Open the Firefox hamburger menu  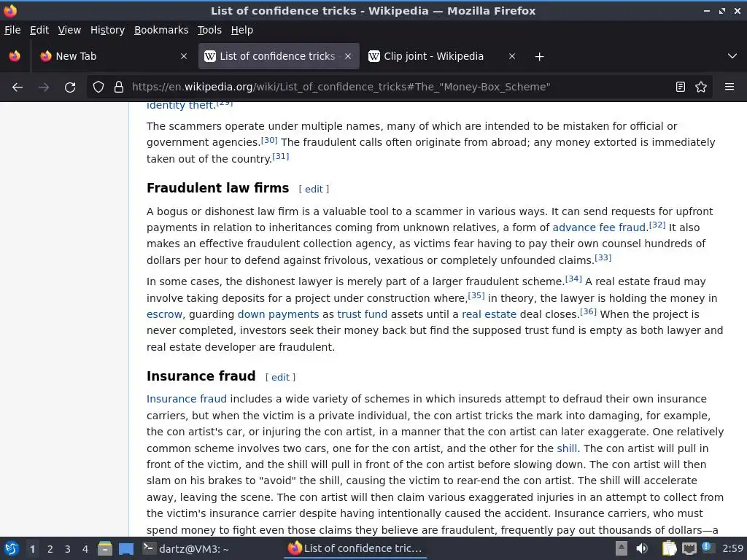(x=729, y=87)
